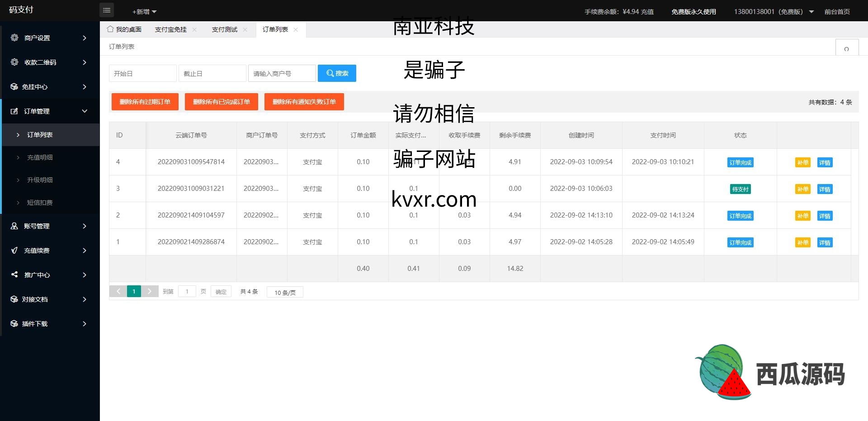Click 免费版永久使用 in the header

click(693, 12)
